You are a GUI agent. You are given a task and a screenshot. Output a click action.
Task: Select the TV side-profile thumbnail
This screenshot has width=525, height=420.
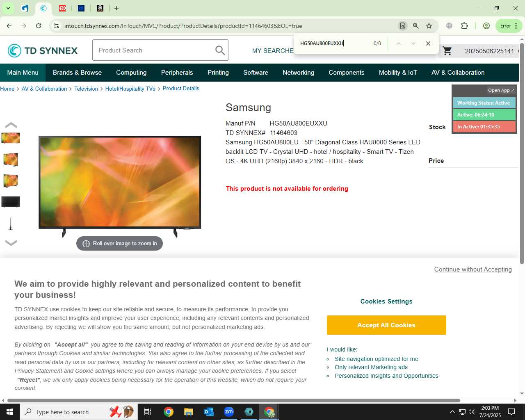pyautogui.click(x=11, y=224)
